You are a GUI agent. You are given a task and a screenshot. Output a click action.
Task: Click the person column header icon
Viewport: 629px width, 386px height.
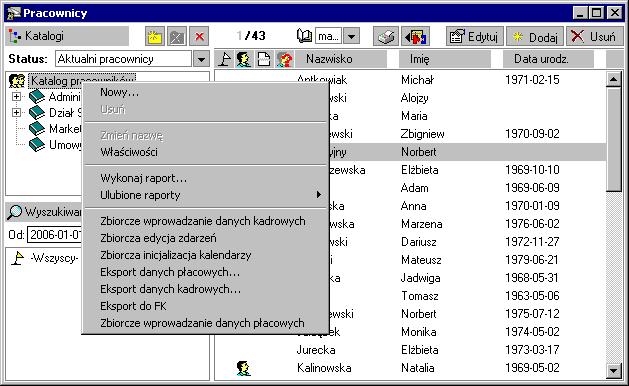[x=243, y=59]
